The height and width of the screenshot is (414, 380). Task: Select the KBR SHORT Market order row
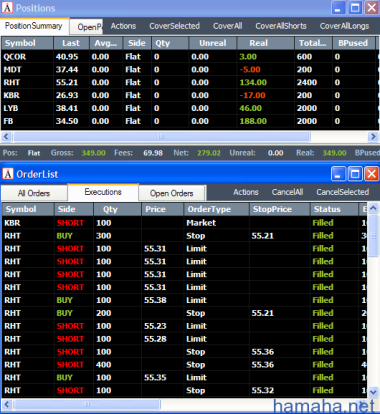click(184, 223)
